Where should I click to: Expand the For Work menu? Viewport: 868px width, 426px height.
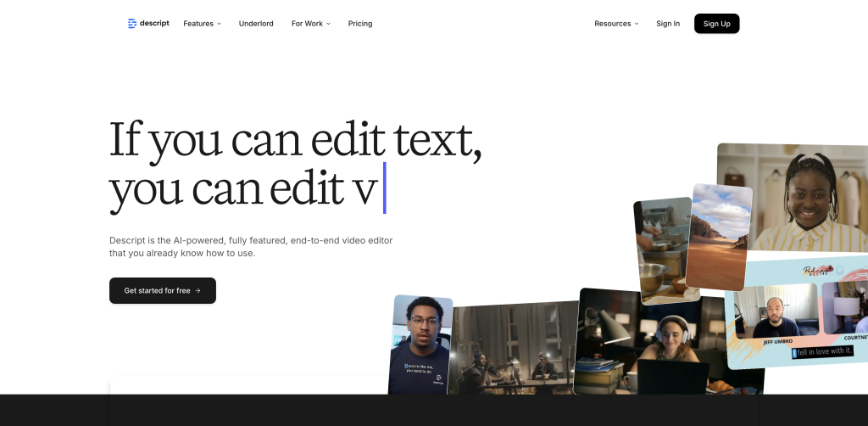[x=310, y=23]
